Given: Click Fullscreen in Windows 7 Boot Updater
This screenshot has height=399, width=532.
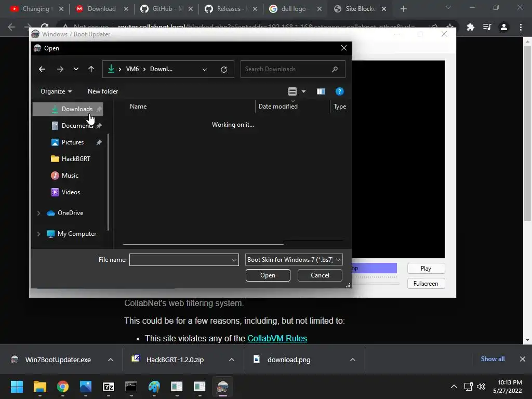Looking at the screenshot, I should [x=426, y=284].
